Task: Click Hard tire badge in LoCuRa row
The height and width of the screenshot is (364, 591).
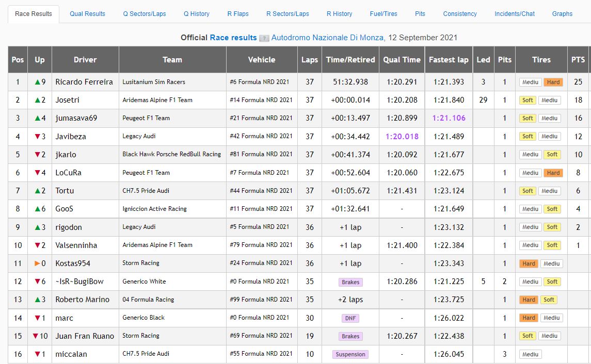Action: (553, 173)
